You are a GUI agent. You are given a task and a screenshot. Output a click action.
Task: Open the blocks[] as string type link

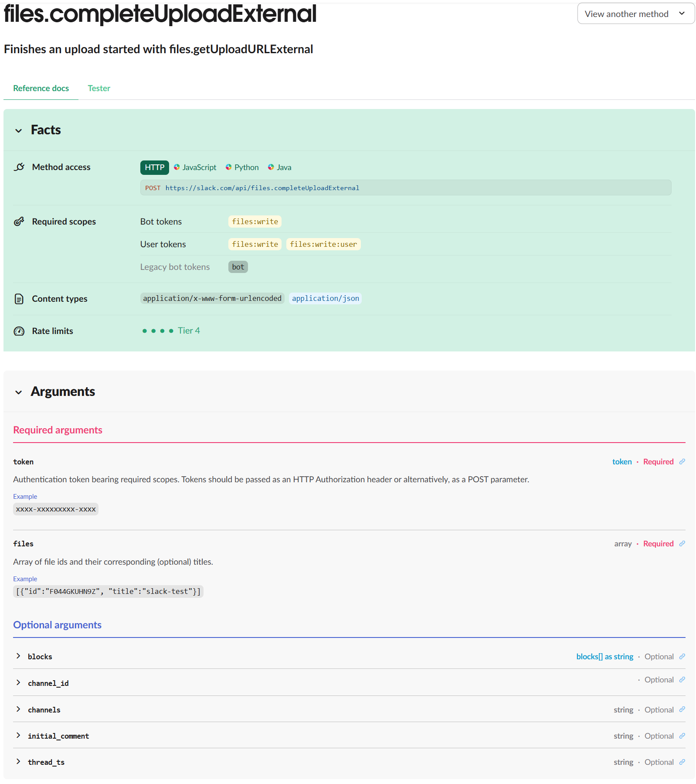604,657
